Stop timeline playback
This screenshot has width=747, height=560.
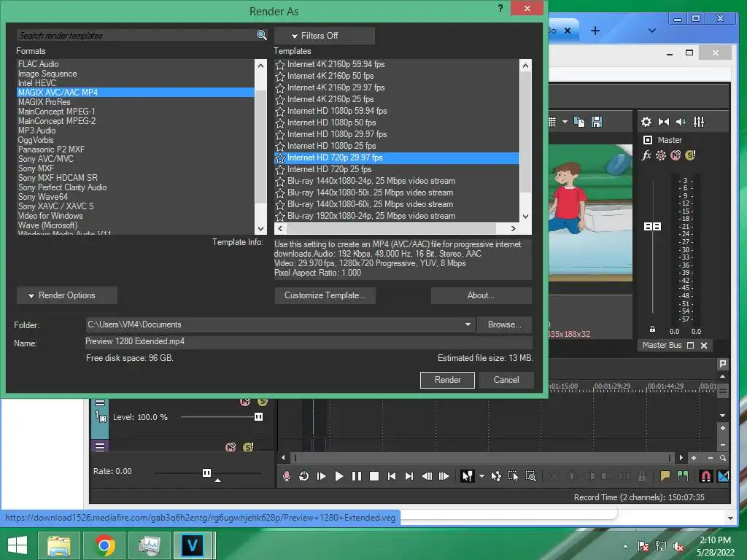click(374, 476)
